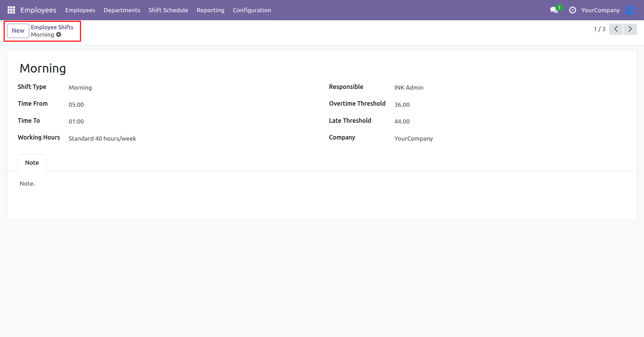Click the Time From value 05:00

pyautogui.click(x=76, y=105)
